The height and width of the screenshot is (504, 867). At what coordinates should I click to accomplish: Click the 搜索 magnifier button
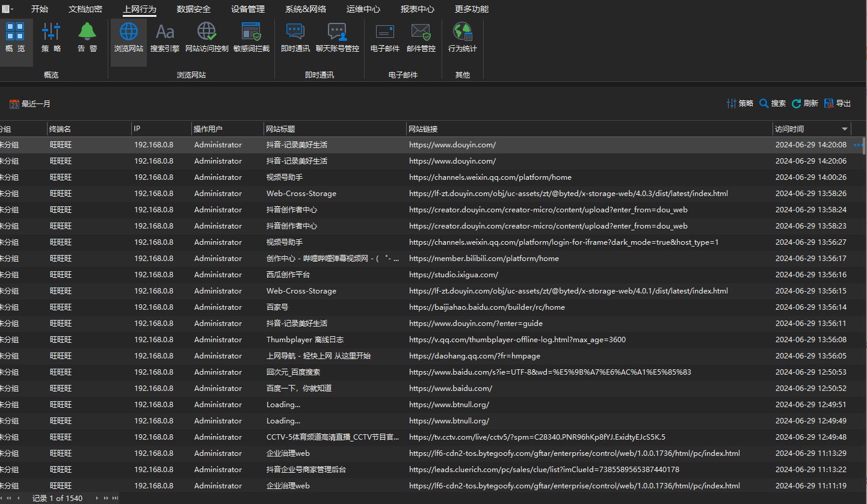773,103
